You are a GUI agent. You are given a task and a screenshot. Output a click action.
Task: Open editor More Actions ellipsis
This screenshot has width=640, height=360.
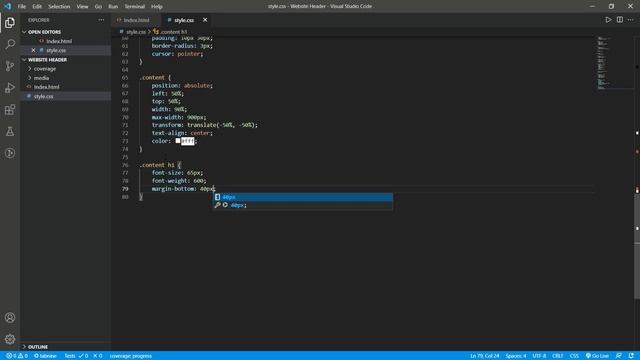631,20
